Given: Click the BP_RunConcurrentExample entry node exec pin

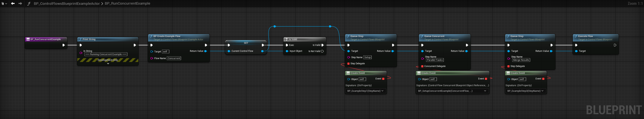Looking at the screenshot, I should coord(63,45).
